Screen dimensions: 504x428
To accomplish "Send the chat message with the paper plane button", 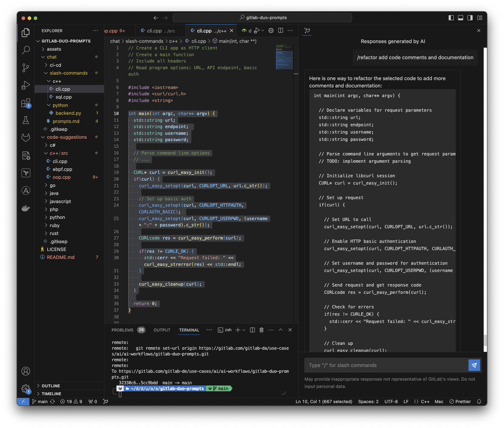I will 474,365.
